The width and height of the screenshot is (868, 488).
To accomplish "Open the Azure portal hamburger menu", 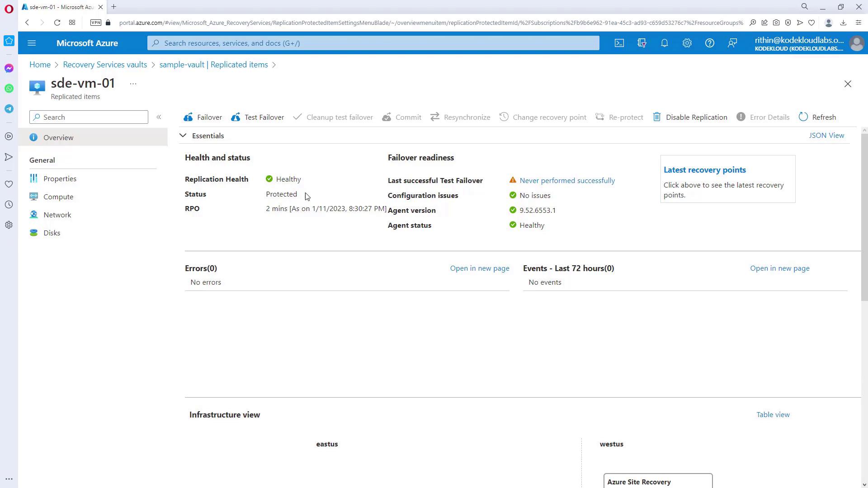I will click(32, 43).
